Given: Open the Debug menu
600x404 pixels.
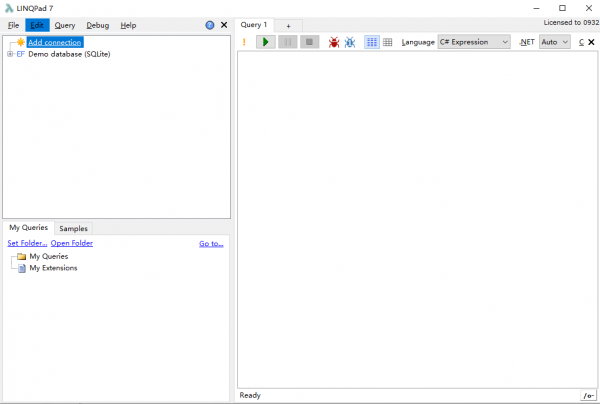Looking at the screenshot, I should tap(98, 25).
